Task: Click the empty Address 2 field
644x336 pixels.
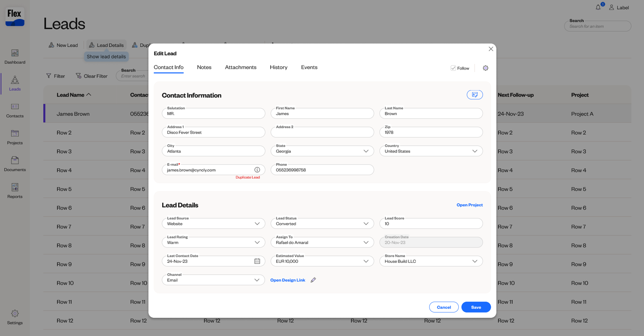Action: pos(322,132)
